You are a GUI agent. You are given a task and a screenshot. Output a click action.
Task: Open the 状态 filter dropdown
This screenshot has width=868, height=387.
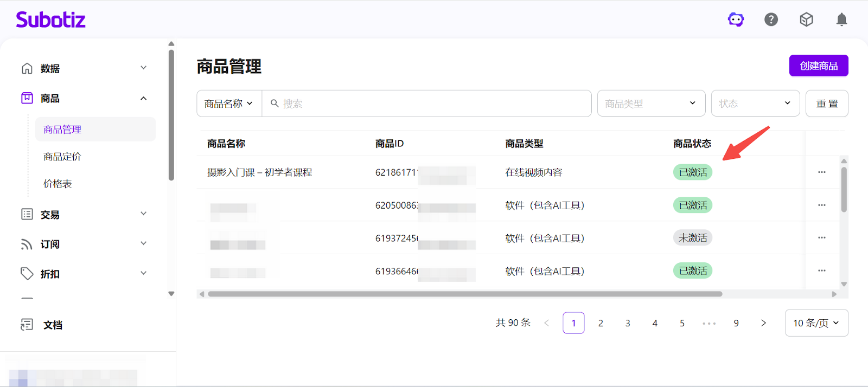tap(755, 104)
